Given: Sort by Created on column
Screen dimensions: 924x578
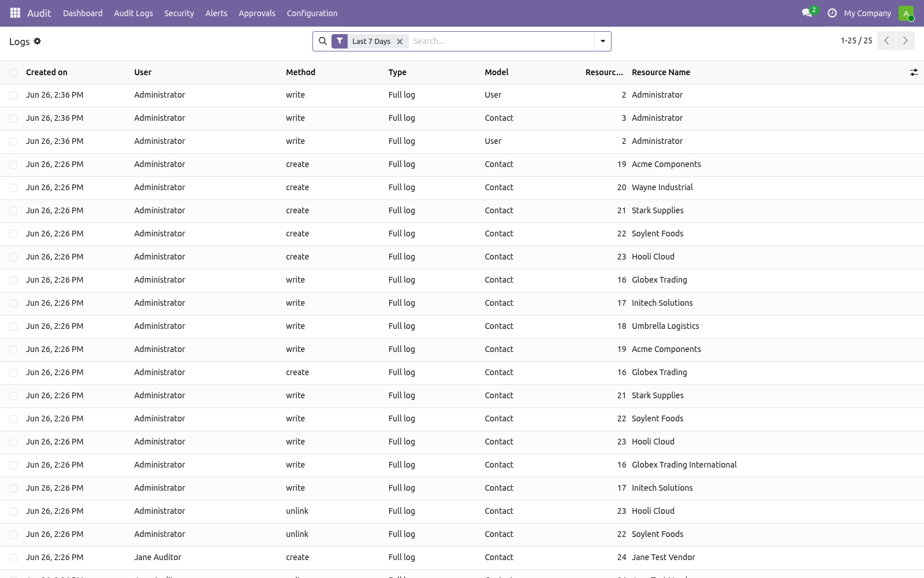Looking at the screenshot, I should [47, 72].
